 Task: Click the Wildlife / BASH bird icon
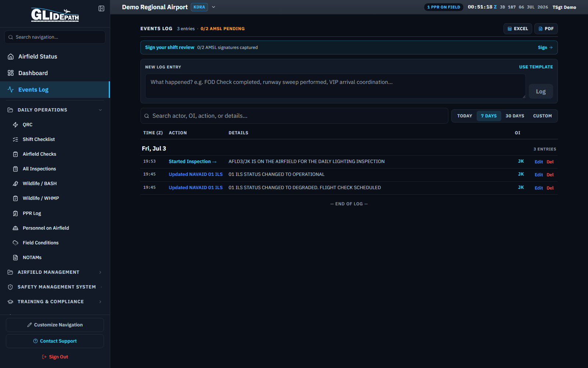(x=15, y=184)
